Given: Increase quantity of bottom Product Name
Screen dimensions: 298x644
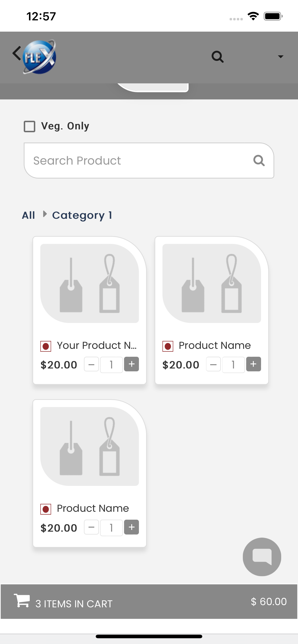Looking at the screenshot, I should pyautogui.click(x=131, y=527).
